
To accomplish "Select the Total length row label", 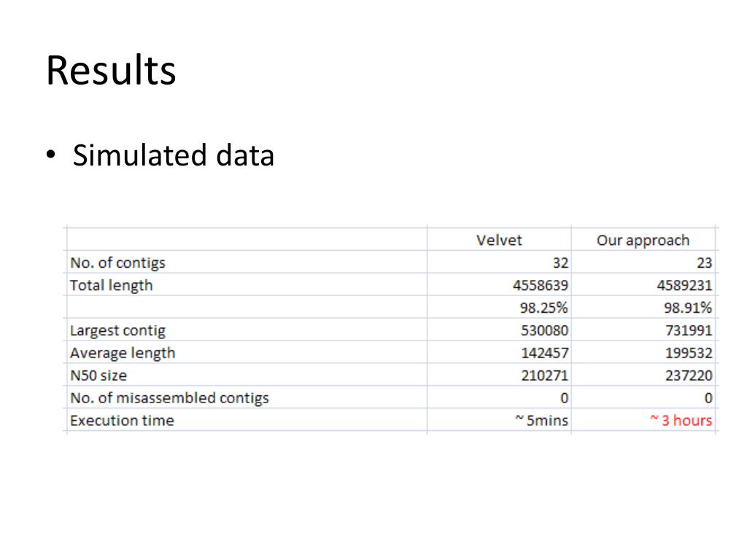I will [x=111, y=285].
